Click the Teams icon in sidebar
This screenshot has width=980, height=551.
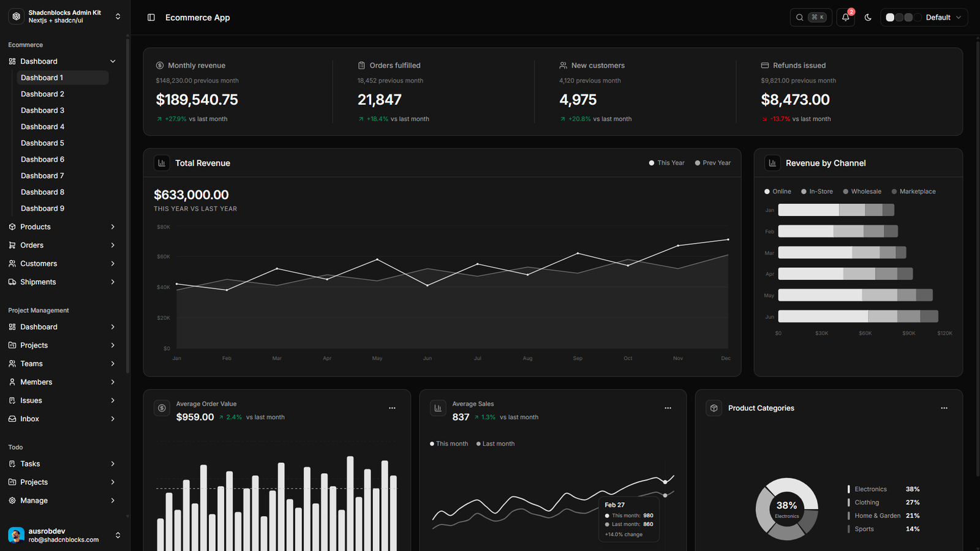(12, 364)
